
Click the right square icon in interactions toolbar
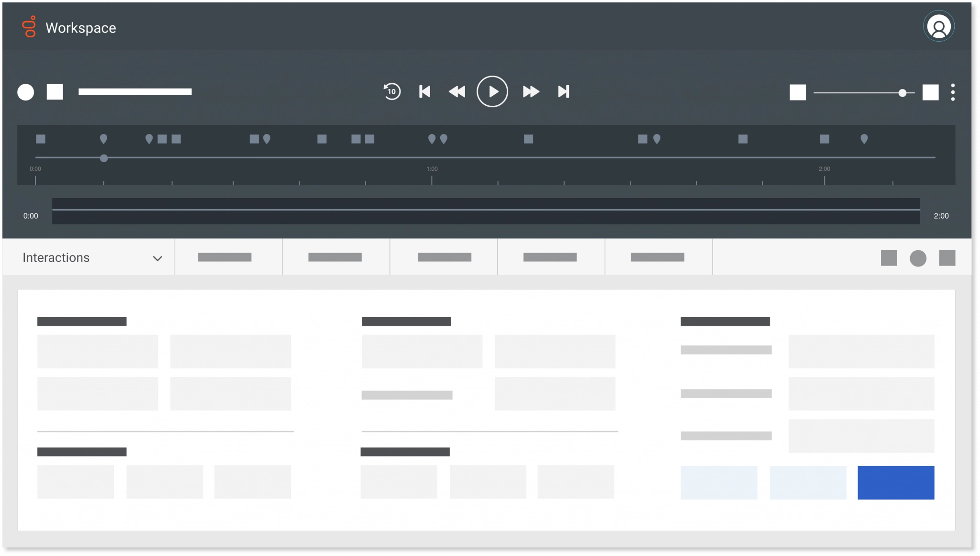(947, 258)
